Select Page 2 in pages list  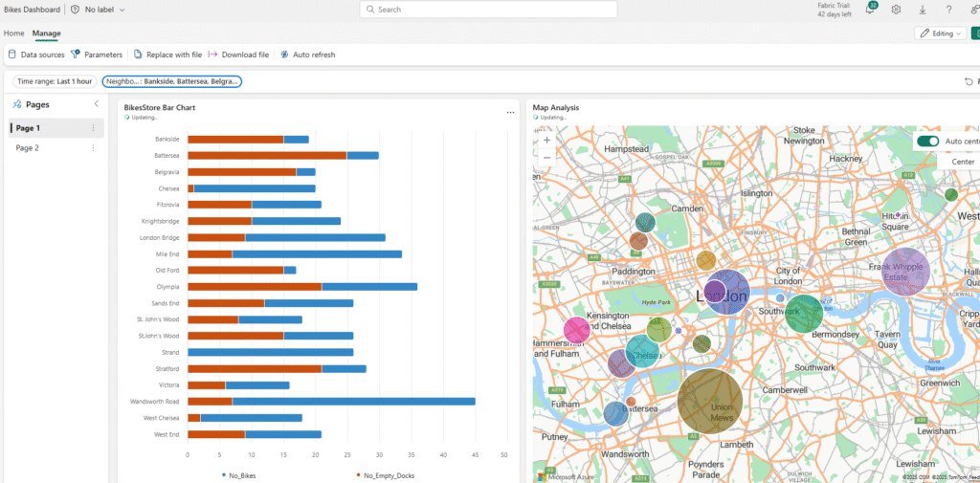[28, 148]
